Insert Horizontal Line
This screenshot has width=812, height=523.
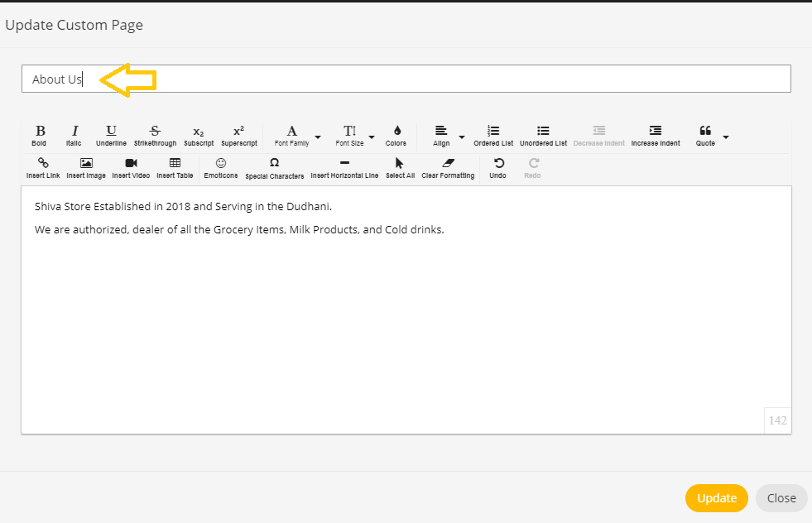click(x=344, y=168)
